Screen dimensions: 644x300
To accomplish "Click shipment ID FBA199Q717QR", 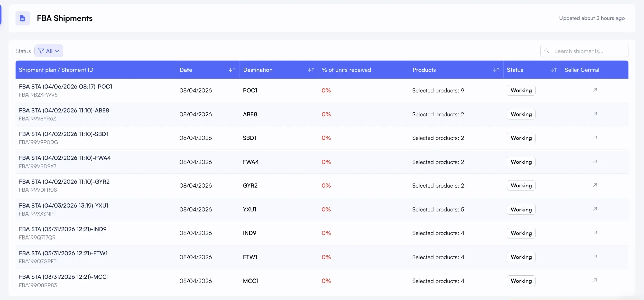I will [37, 238].
